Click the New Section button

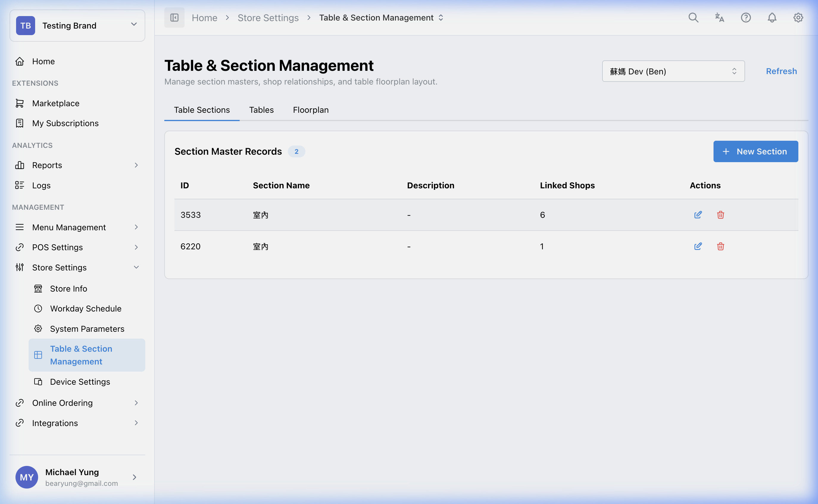click(755, 152)
